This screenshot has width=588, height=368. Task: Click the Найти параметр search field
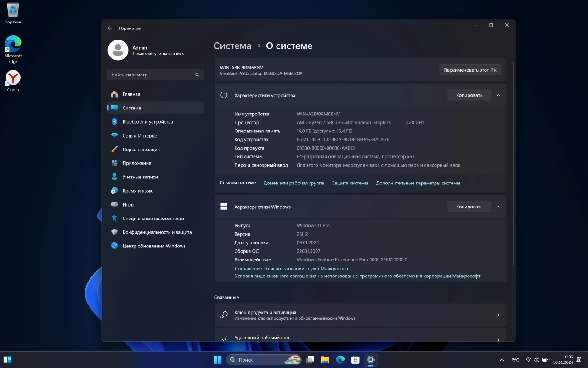click(155, 75)
